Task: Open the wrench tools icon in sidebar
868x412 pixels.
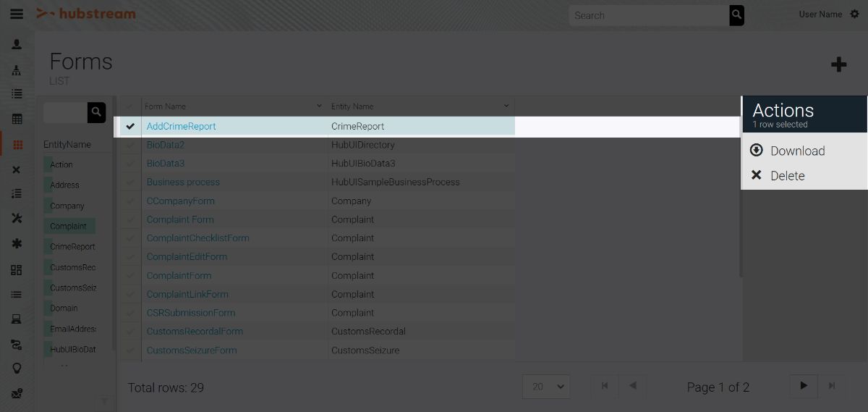Action: [17, 219]
